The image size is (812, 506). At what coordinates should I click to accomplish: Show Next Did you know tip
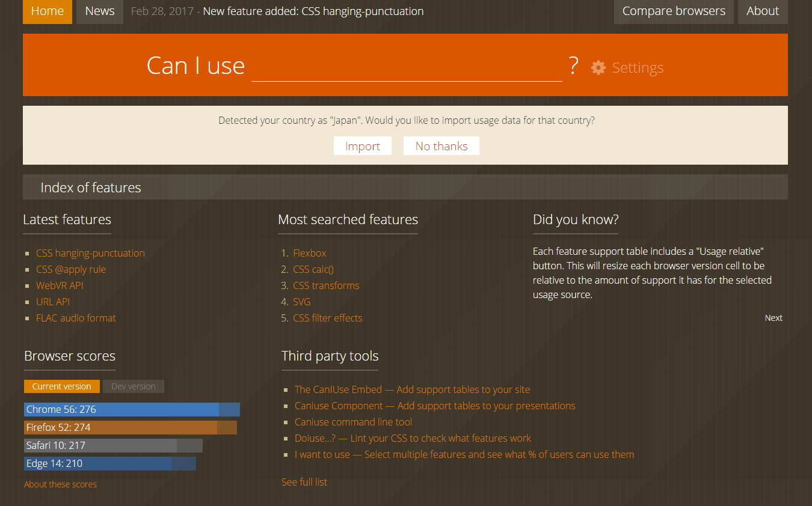click(774, 318)
